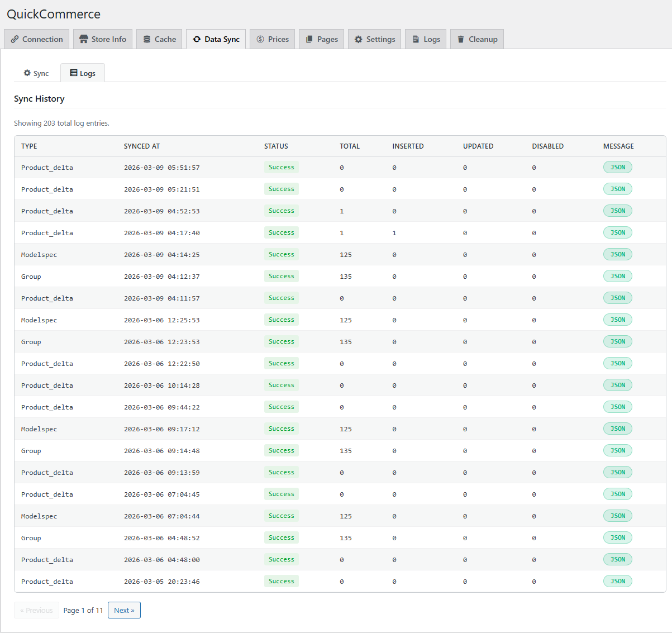Open the Cleanup tab

(477, 39)
